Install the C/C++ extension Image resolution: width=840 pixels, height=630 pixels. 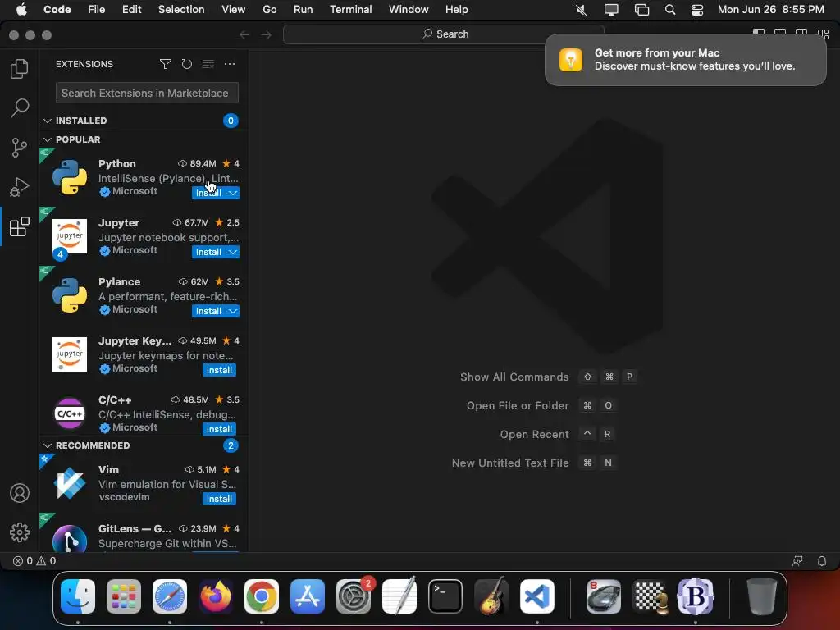(219, 429)
